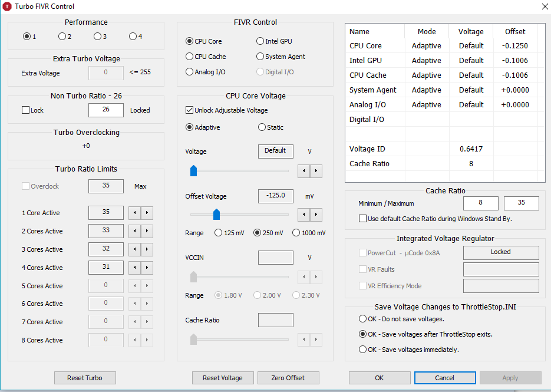Image resolution: width=551 pixels, height=392 pixels.
Task: Click the Voltage right arrow stepper
Action: click(316, 171)
